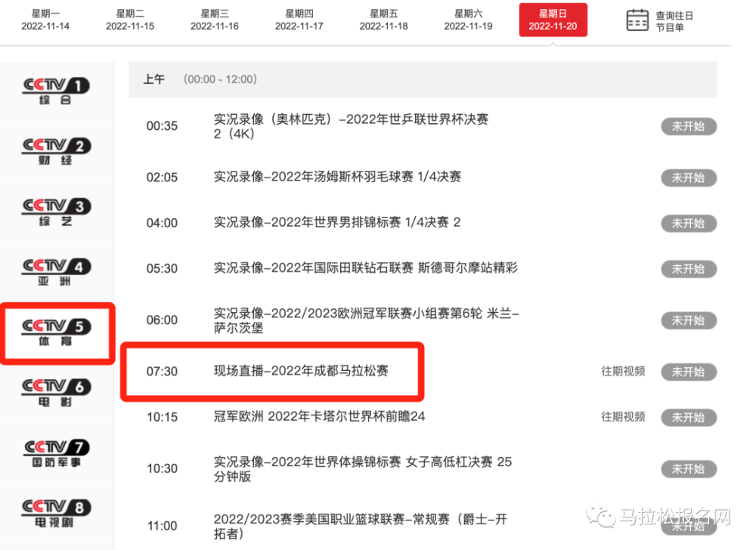Select the CCTV-5 体育 channel logo
This screenshot has width=756, height=550.
coord(56,332)
